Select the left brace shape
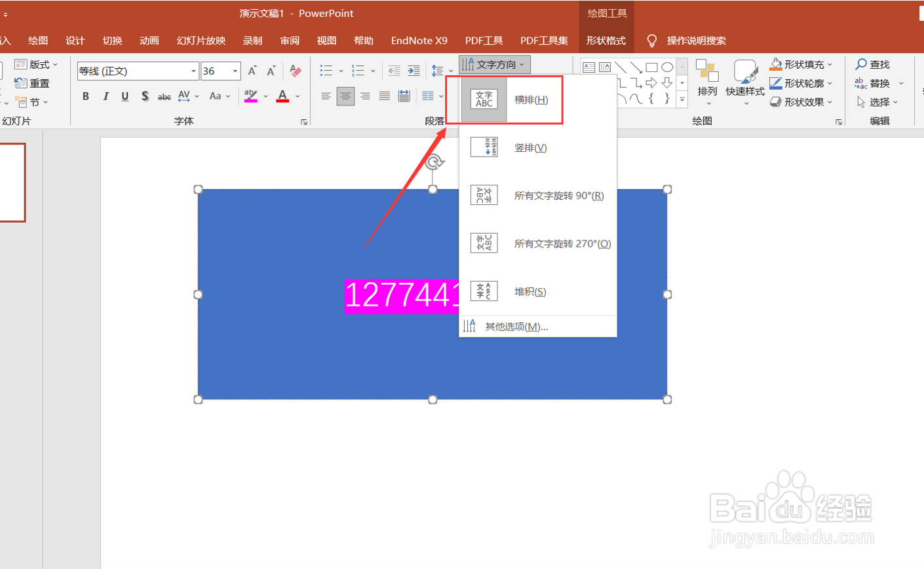The width and height of the screenshot is (924, 569). tap(651, 98)
